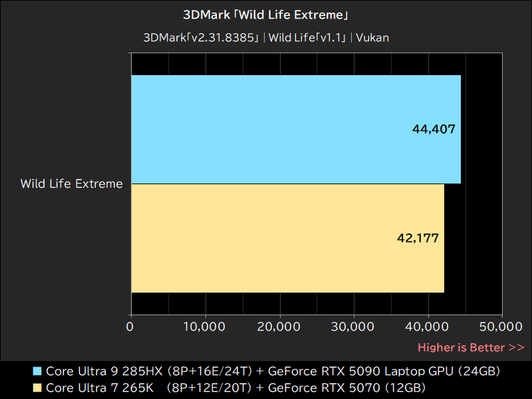
Task: Click the 30,000 axis tick label
Action: click(352, 327)
